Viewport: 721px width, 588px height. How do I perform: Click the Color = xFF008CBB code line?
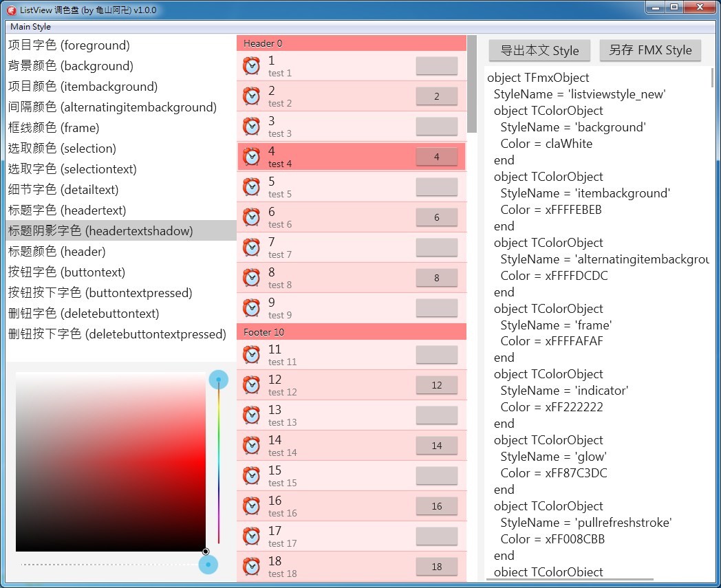pyautogui.click(x=552, y=538)
